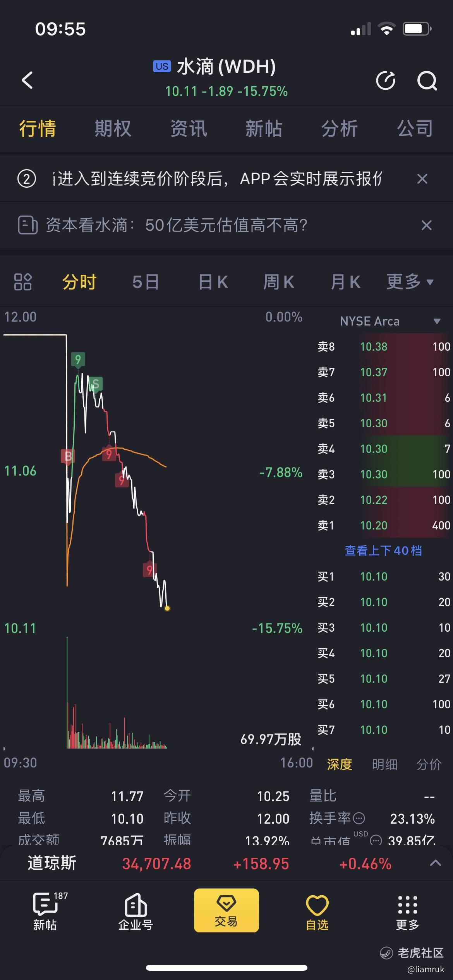The image size is (453, 980).
Task: Toggle 自选 heart favorite
Action: point(317,912)
